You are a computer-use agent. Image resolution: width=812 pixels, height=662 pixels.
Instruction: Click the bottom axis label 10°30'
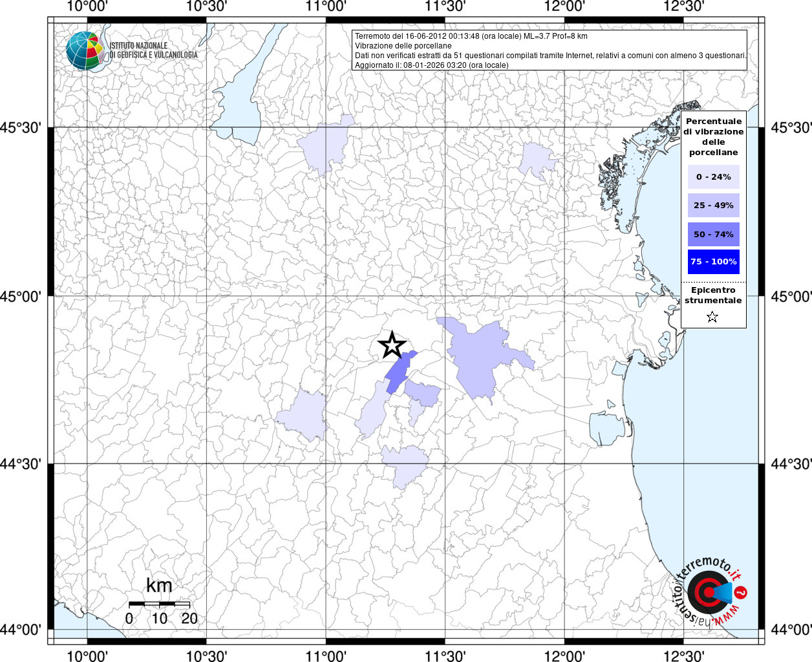[206, 656]
